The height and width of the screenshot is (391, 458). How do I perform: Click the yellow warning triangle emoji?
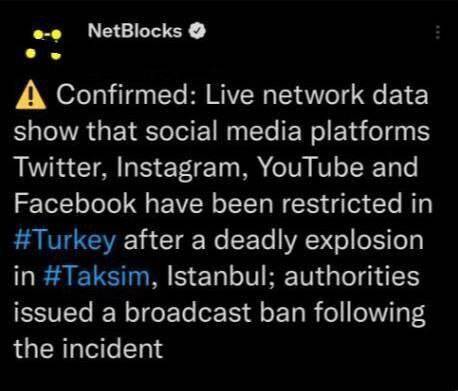click(31, 95)
